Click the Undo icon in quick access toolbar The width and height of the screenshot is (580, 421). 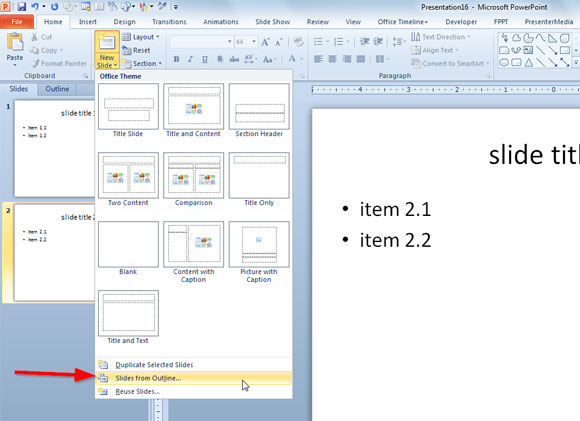[35, 6]
